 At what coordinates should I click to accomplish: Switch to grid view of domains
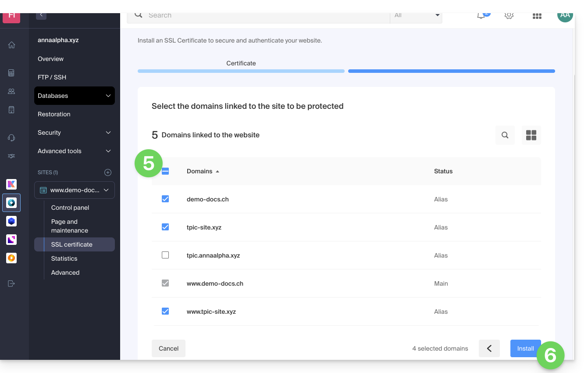point(531,135)
